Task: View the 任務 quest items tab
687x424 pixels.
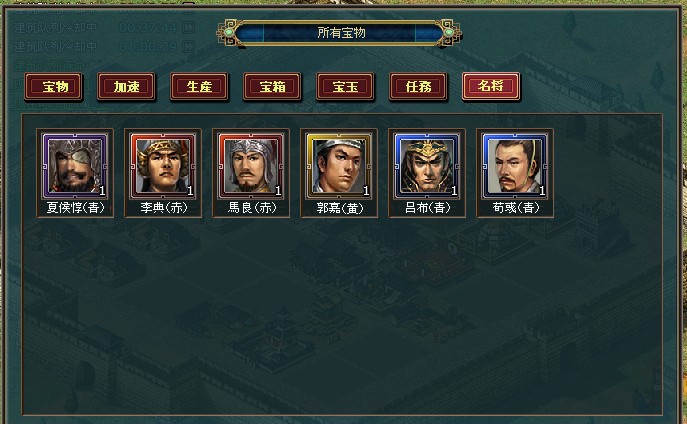Action: (418, 87)
